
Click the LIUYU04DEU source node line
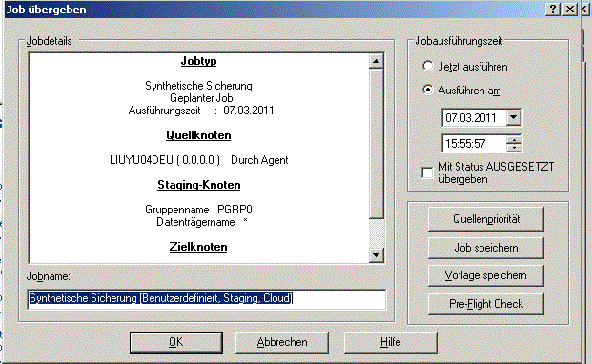click(x=199, y=160)
